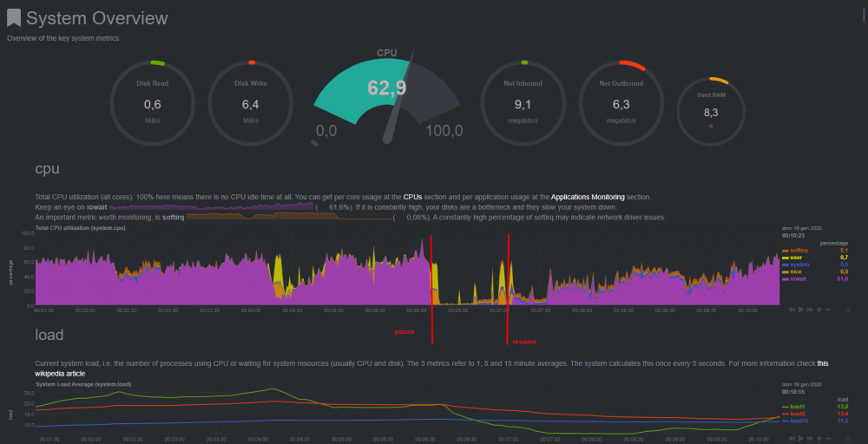Toggle load15 series in load legend

pyautogui.click(x=796, y=421)
